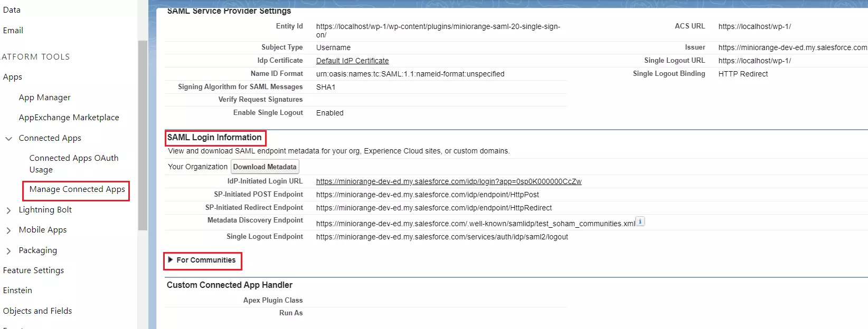Open Connected Apps OAuth Usage

[74, 163]
